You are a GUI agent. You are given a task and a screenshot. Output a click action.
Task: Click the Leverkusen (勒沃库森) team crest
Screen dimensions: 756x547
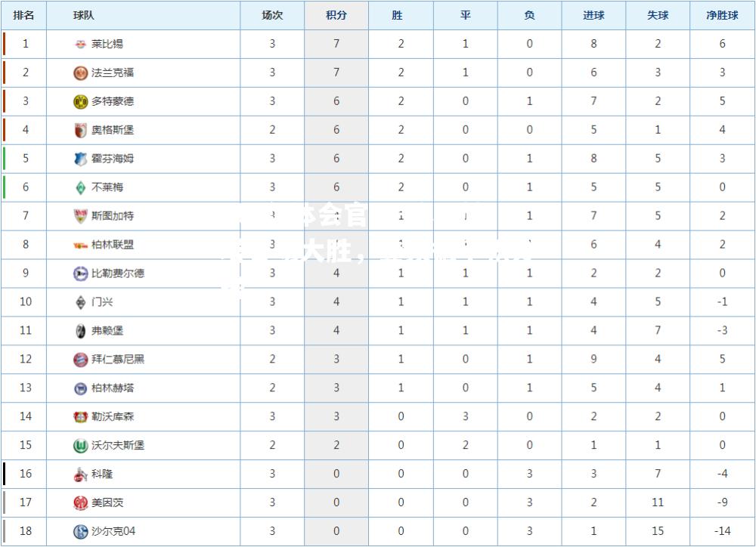point(80,417)
